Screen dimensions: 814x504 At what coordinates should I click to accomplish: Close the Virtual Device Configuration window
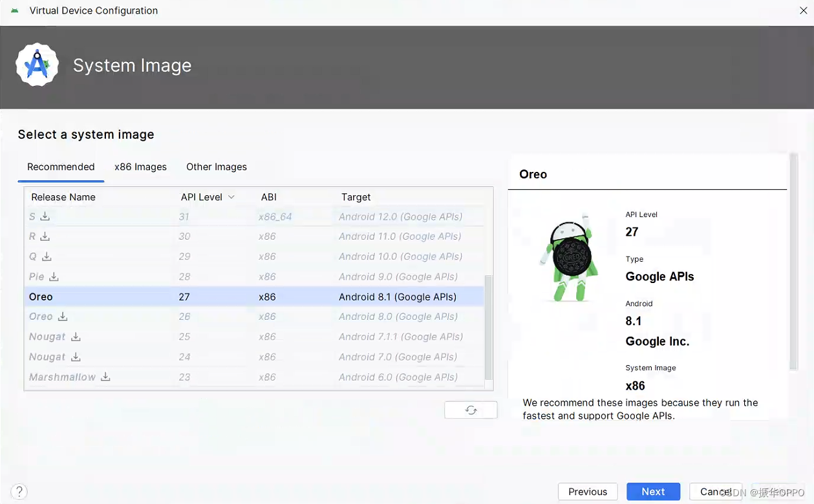click(803, 11)
